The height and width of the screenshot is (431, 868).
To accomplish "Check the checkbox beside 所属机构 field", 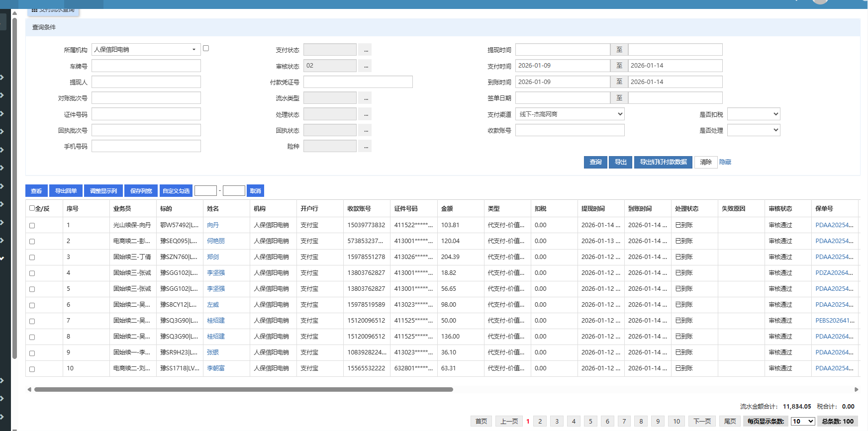I will click(206, 48).
